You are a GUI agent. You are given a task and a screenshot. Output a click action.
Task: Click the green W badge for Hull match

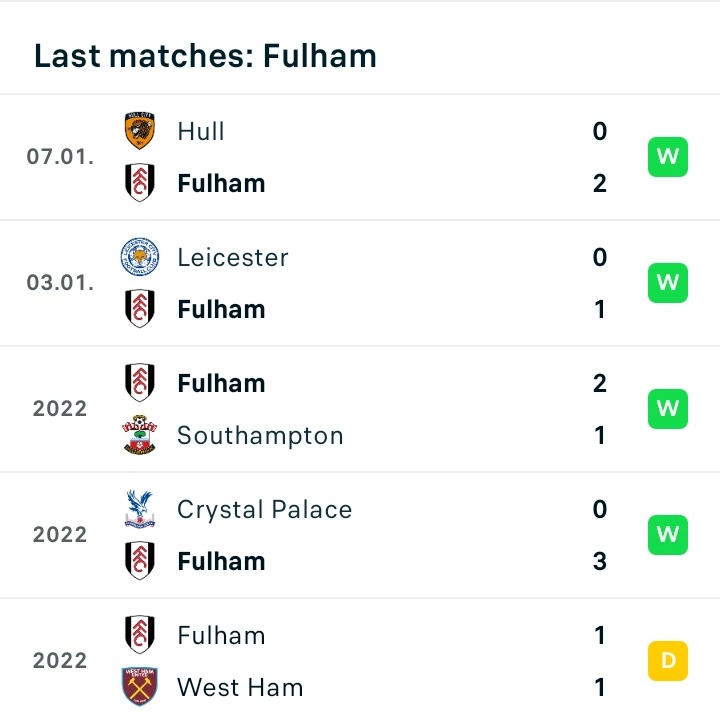point(668,157)
